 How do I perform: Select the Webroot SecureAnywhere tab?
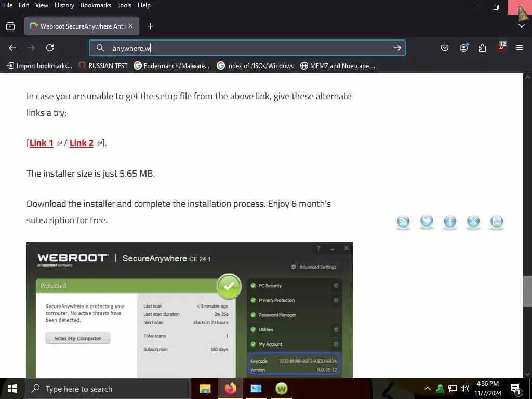[82, 26]
